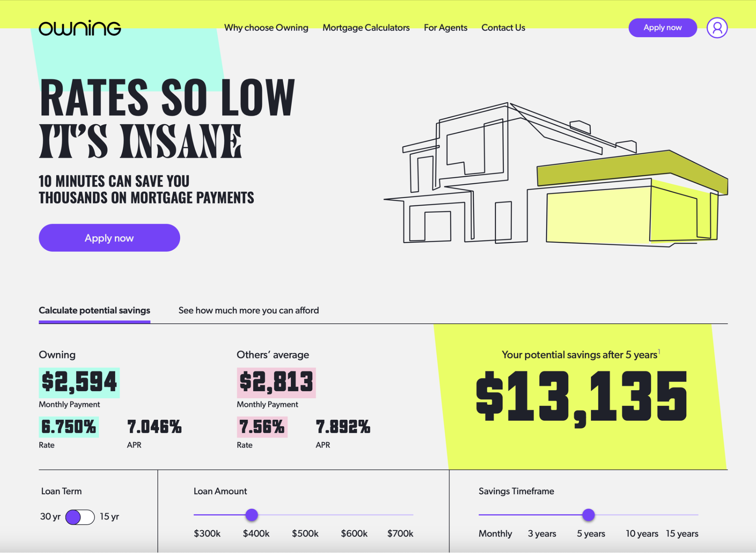Click Owning rate value 6.750%
The image size is (756, 553).
click(x=69, y=427)
